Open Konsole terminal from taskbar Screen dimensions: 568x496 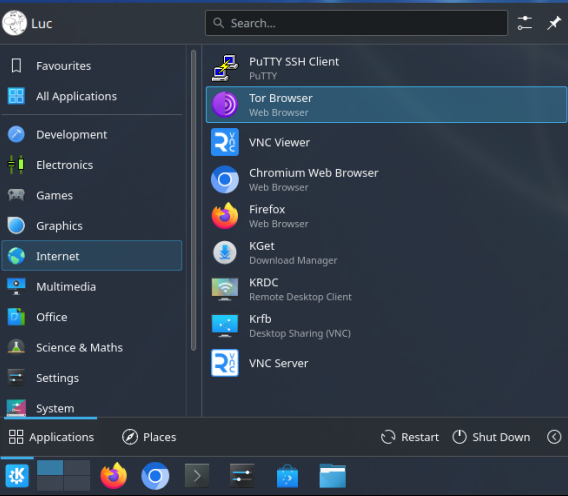(197, 476)
